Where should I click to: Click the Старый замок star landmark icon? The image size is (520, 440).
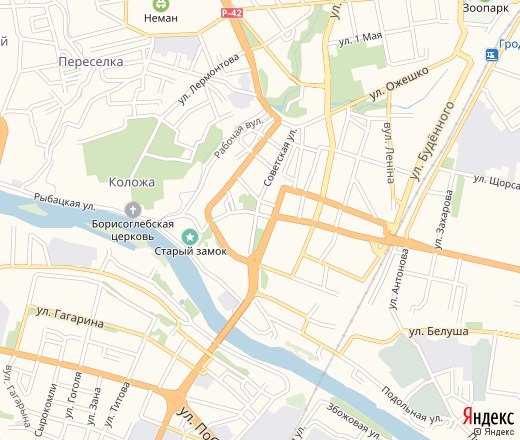pos(190,237)
